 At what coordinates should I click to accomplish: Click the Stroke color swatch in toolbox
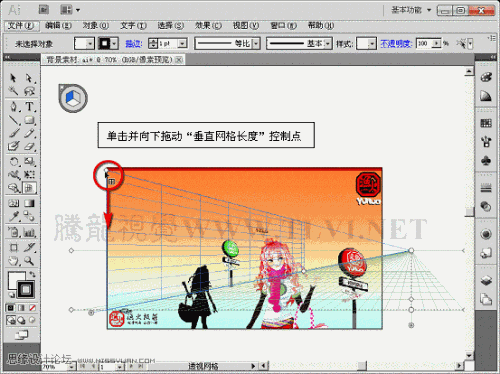point(26,289)
